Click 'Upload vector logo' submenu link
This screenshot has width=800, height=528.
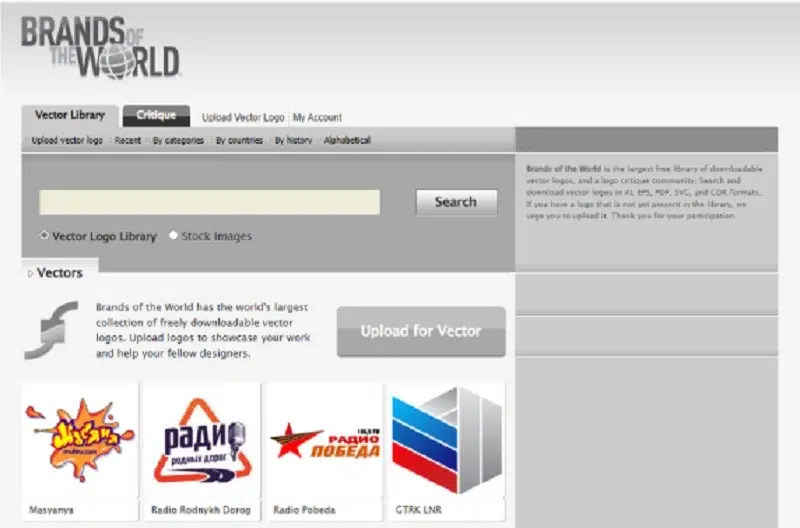coord(67,140)
